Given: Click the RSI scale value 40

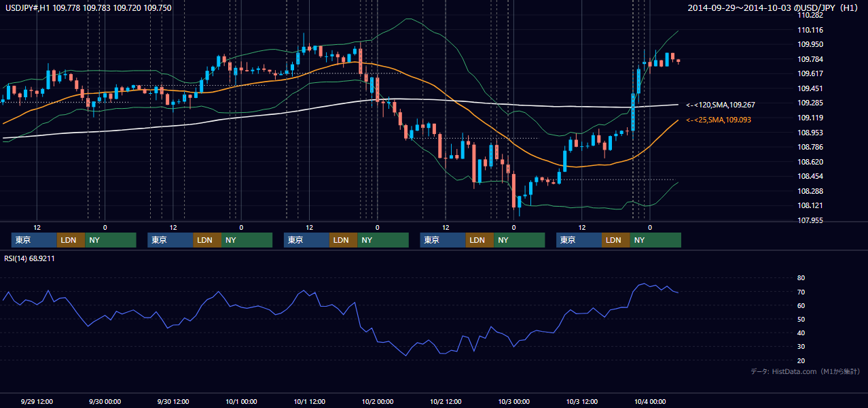Looking at the screenshot, I should point(801,333).
